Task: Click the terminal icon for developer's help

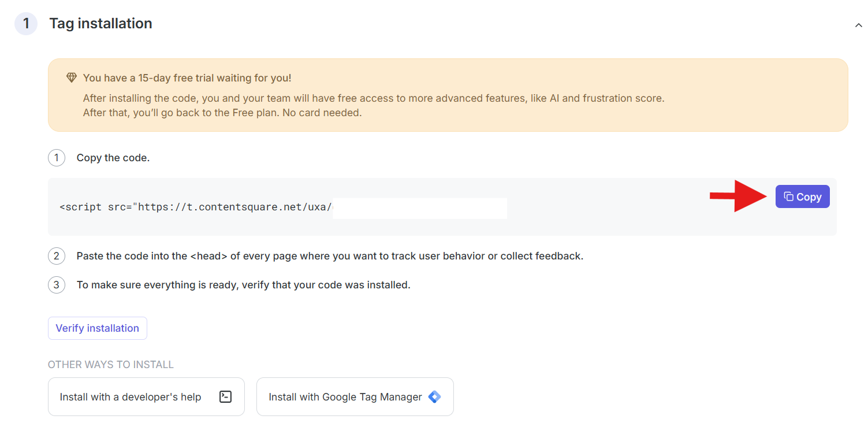Action: [226, 397]
